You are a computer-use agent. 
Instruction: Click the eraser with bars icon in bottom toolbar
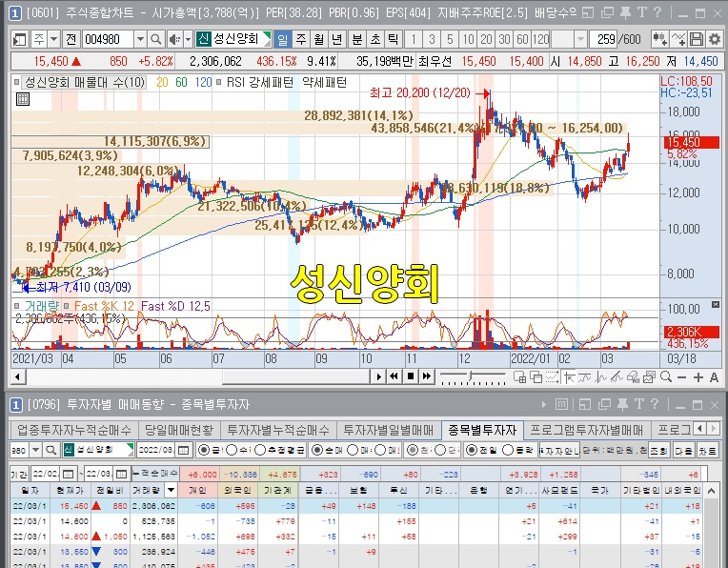point(634,377)
